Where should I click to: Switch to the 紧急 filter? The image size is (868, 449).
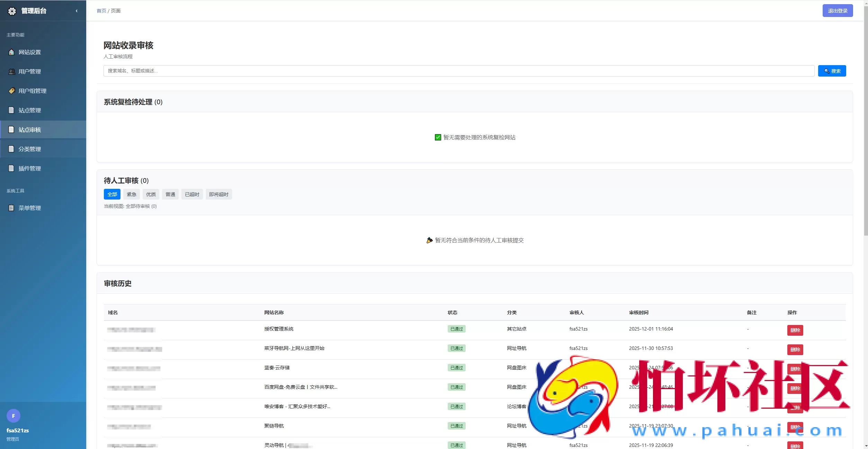tap(131, 194)
